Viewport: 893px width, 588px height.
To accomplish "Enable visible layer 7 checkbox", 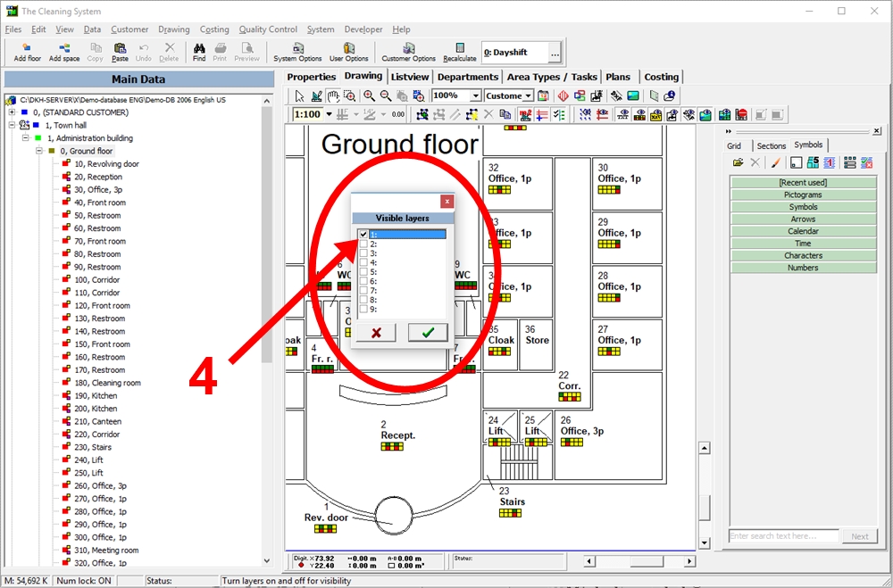I will [x=363, y=291].
